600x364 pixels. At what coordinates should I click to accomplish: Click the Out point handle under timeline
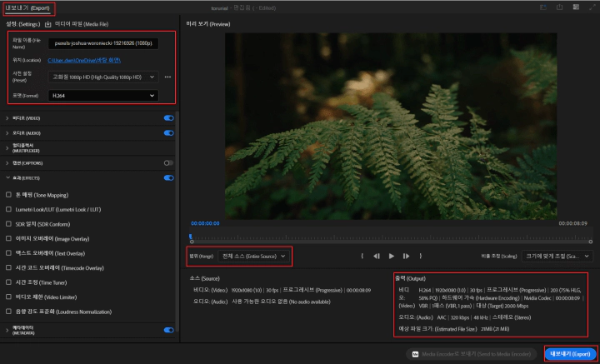[591, 242]
